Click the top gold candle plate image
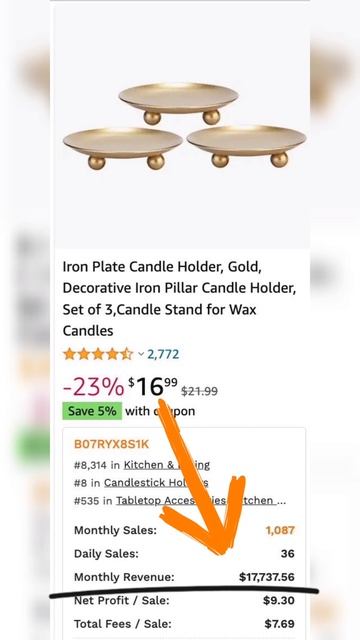This screenshot has width=360, height=640. [178, 102]
